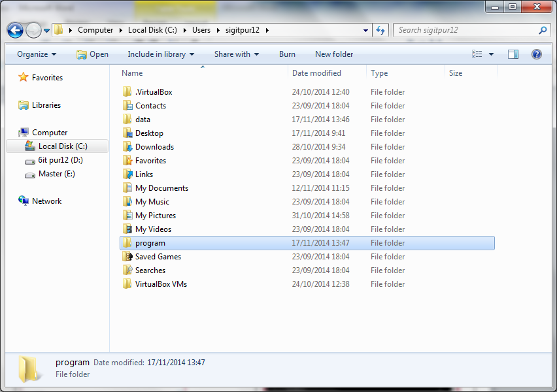The width and height of the screenshot is (557, 392).
Task: Sort by the Name column header
Action: coord(132,73)
